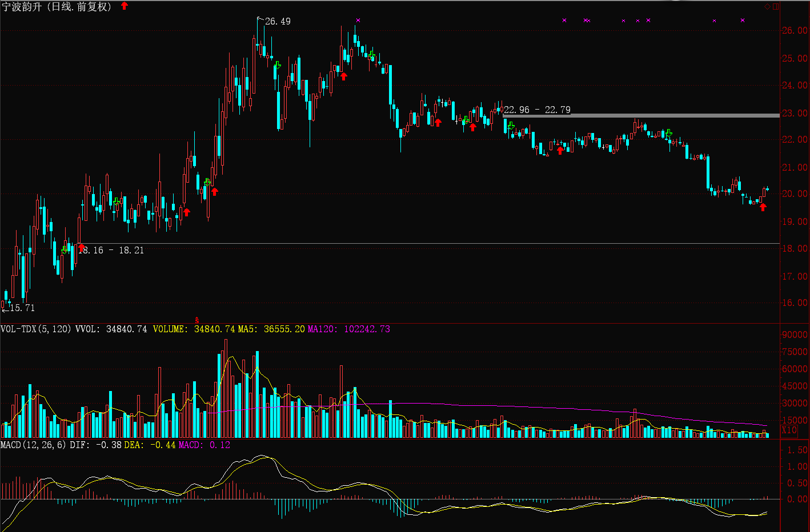Click the DIF: -0.38 value

96,445
